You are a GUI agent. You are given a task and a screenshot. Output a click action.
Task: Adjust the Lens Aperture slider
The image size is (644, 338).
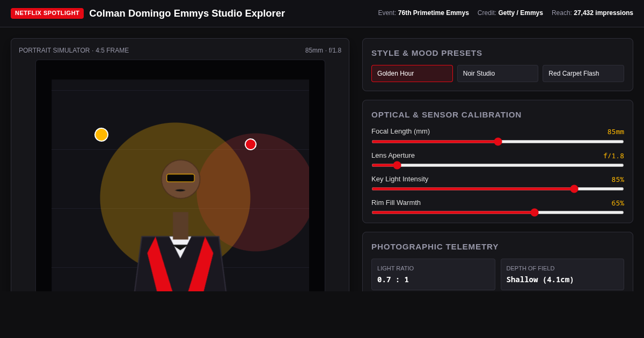point(497,165)
